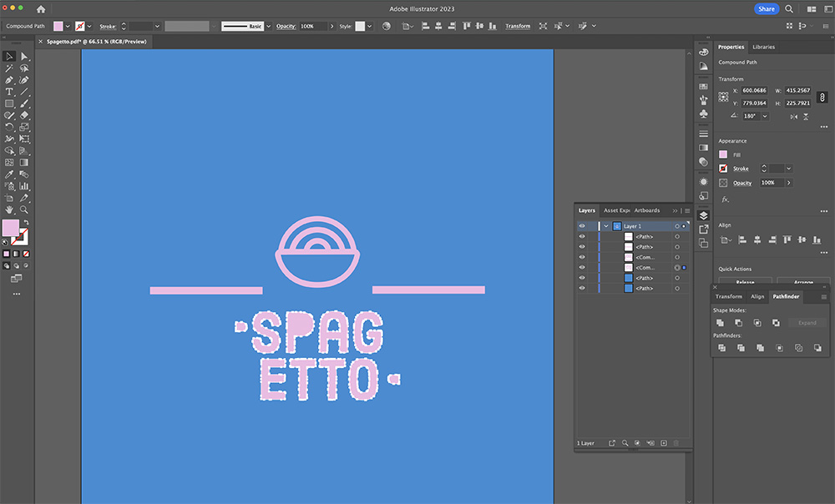Image resolution: width=835 pixels, height=504 pixels.
Task: Click the Search magnifier in title bar
Action: 789,8
